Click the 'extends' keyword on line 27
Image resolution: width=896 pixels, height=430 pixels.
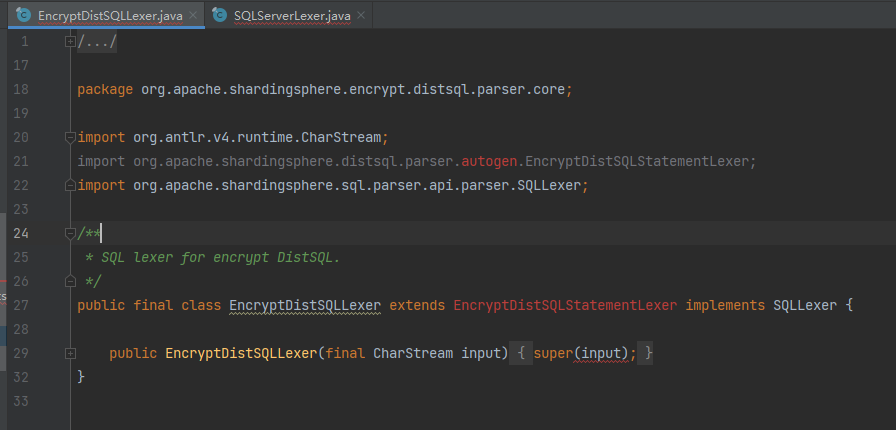click(x=417, y=305)
